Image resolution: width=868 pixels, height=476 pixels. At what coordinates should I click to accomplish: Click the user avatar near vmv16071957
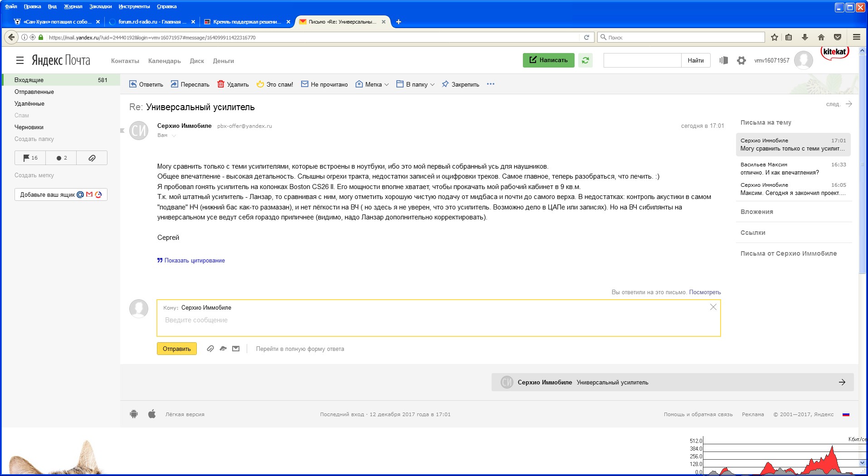click(x=803, y=60)
